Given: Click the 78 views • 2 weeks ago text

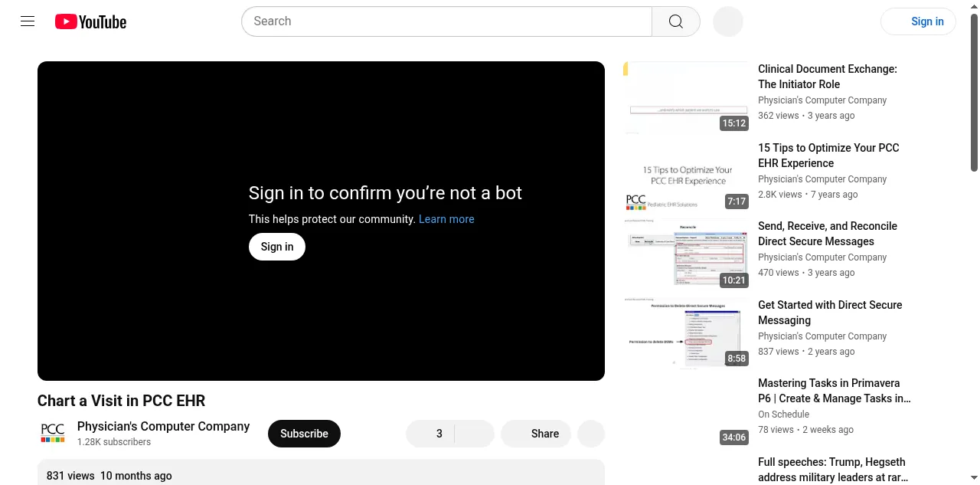Looking at the screenshot, I should (x=805, y=430).
